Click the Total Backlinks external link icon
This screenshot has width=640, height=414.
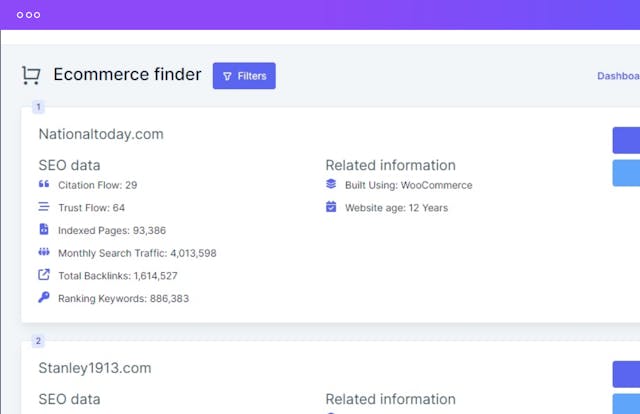pyautogui.click(x=44, y=275)
